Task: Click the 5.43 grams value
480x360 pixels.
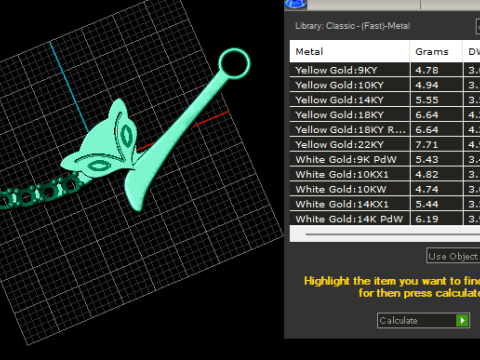Action: coord(427,159)
